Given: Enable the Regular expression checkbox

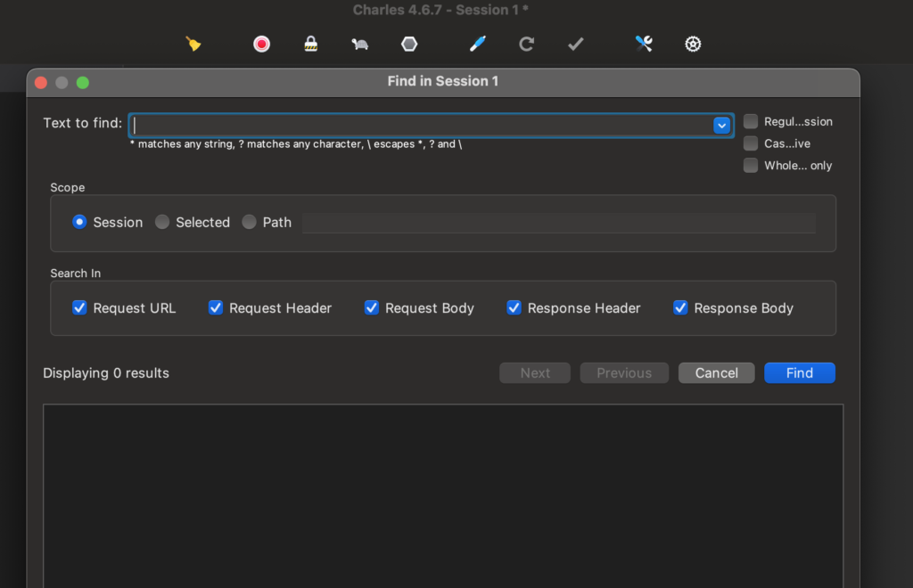Looking at the screenshot, I should click(x=751, y=122).
